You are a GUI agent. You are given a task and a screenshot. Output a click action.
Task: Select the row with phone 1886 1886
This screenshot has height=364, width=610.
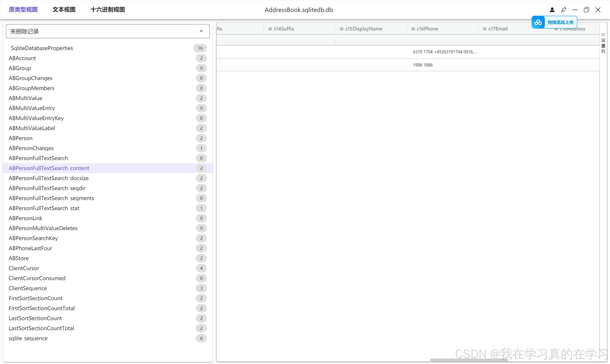coord(423,65)
